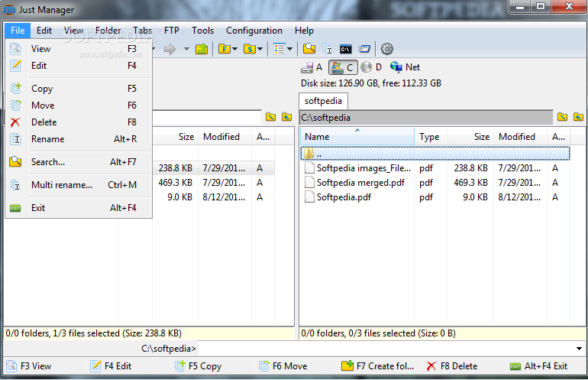Click parent folder icon of left panel
Image resolution: width=588 pixels, height=380 pixels.
(x=287, y=117)
